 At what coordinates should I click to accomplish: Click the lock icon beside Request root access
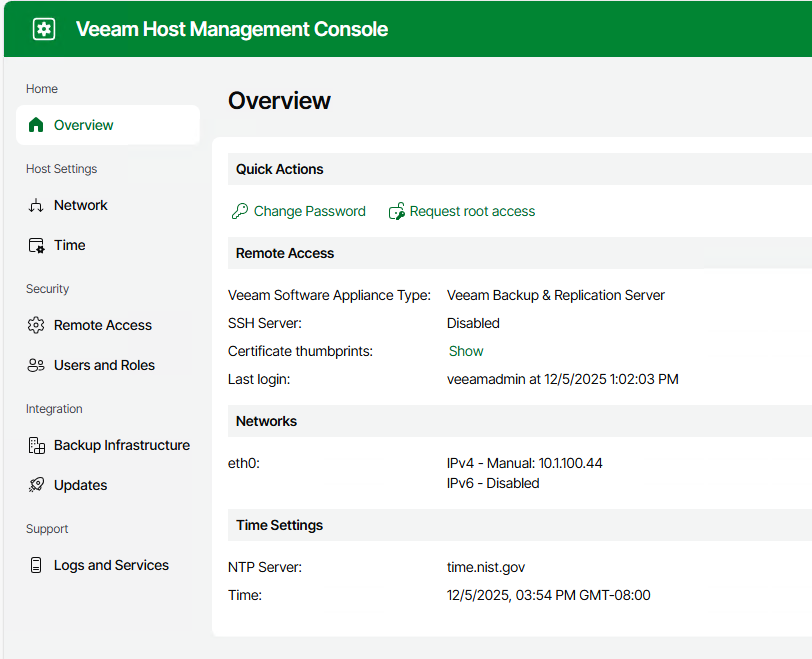397,211
